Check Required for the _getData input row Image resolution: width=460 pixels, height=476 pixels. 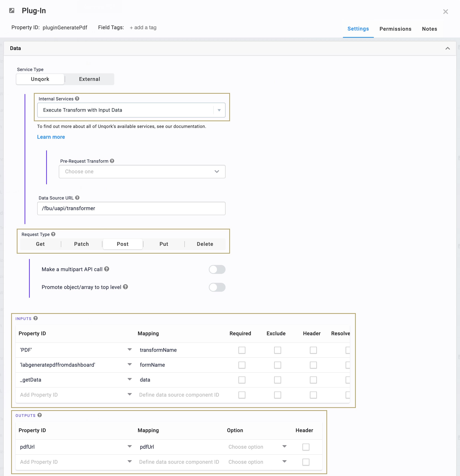pos(242,380)
